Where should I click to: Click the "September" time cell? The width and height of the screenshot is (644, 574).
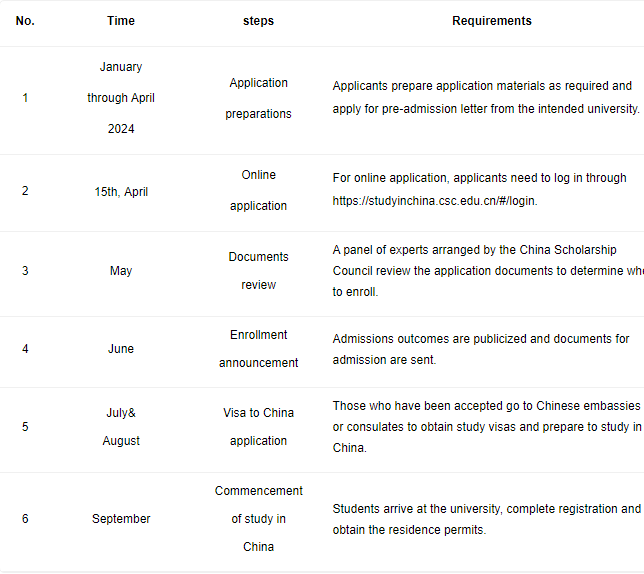tap(121, 519)
